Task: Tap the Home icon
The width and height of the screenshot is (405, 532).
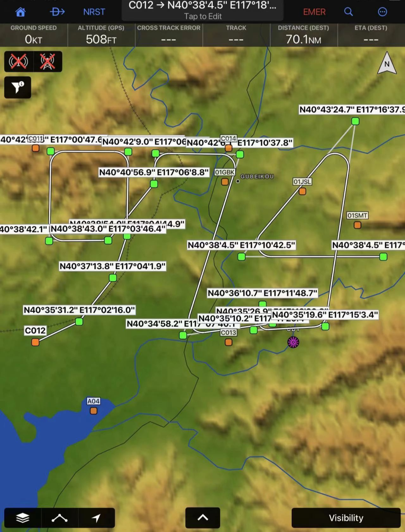Action: pyautogui.click(x=20, y=12)
